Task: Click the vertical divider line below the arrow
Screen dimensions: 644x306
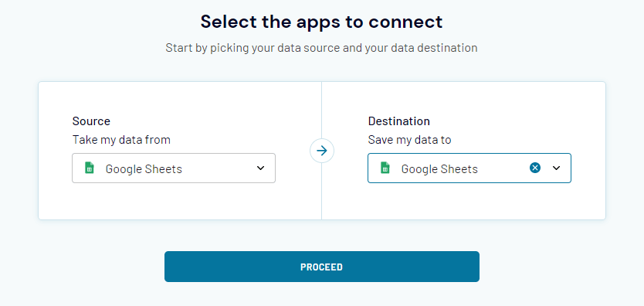Action: pos(321,191)
